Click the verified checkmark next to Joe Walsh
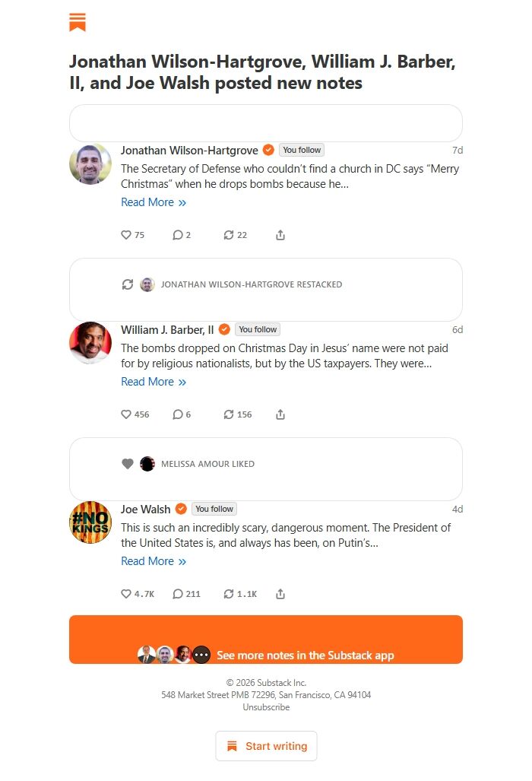The width and height of the screenshot is (532, 781). coord(181,509)
